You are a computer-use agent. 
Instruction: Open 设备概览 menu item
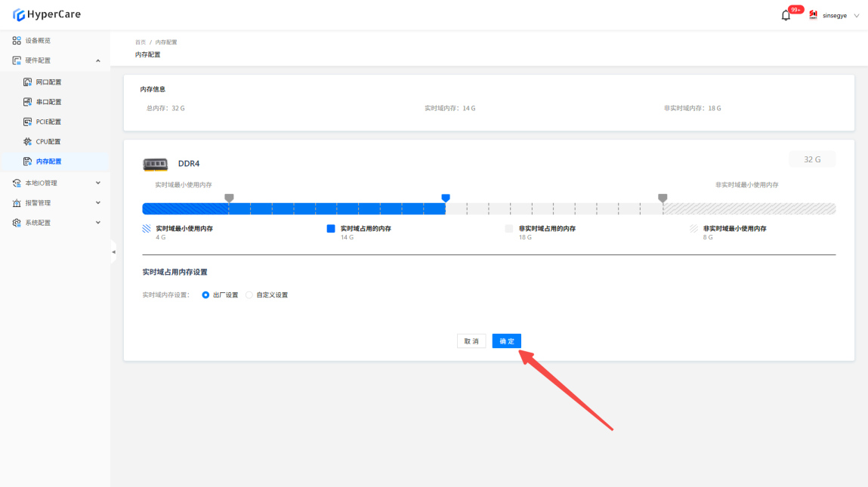click(55, 41)
